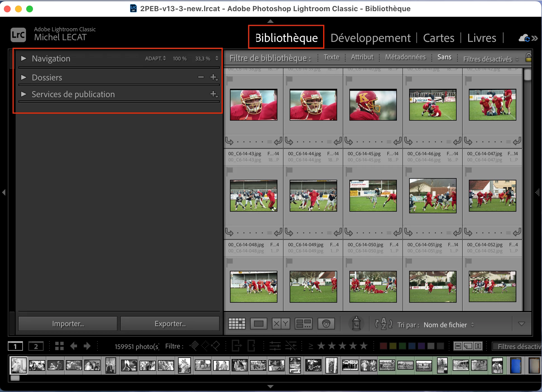Open Compare XY view

click(x=281, y=324)
